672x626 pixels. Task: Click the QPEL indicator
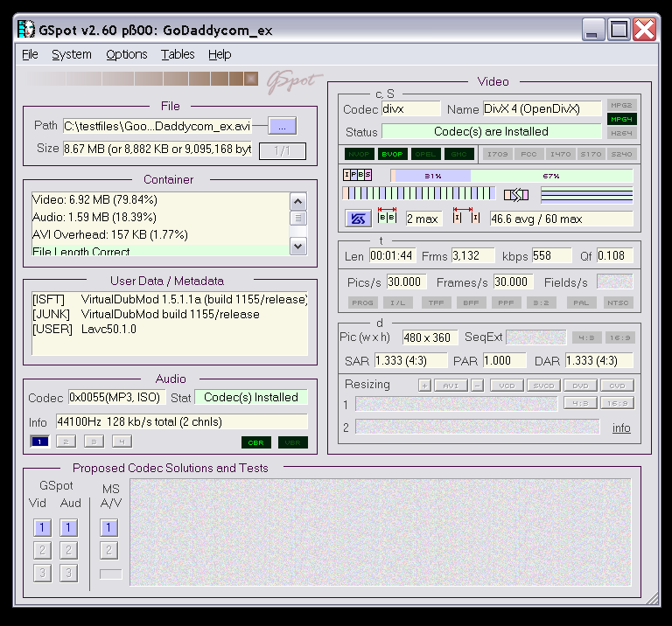click(425, 154)
